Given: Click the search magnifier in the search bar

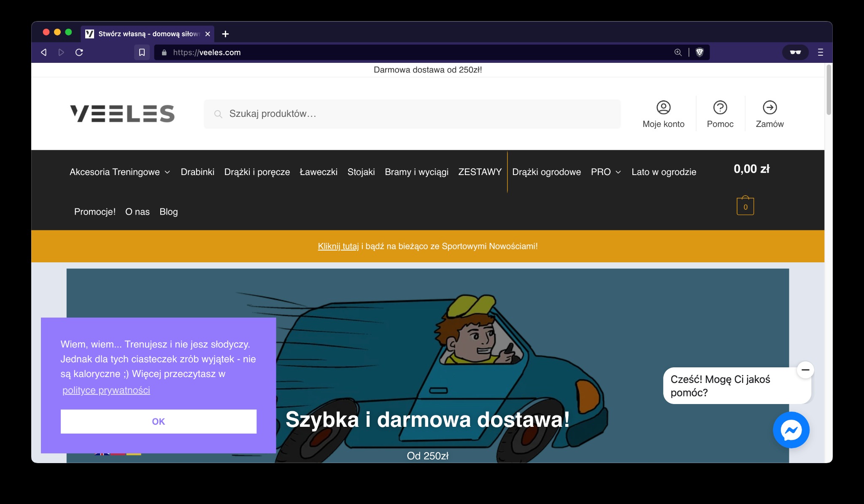Looking at the screenshot, I should [x=219, y=114].
